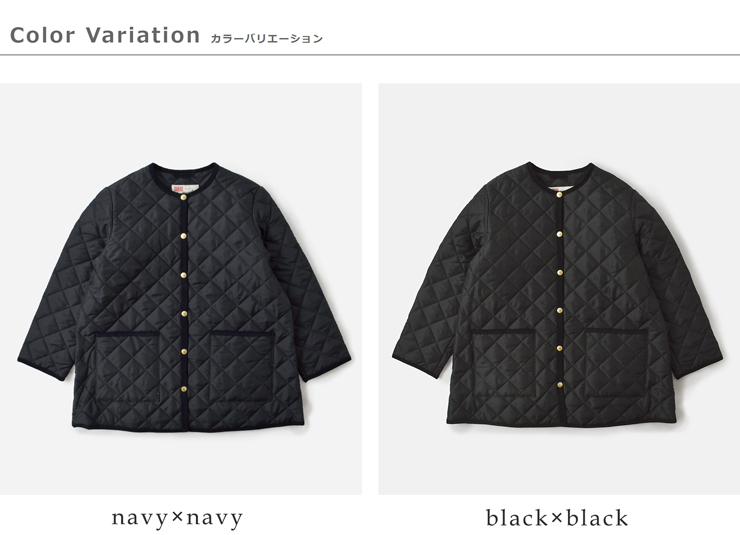This screenshot has height=535, width=740.
Task: Click the black jacket's right sleeve cuff
Action: 698,368
